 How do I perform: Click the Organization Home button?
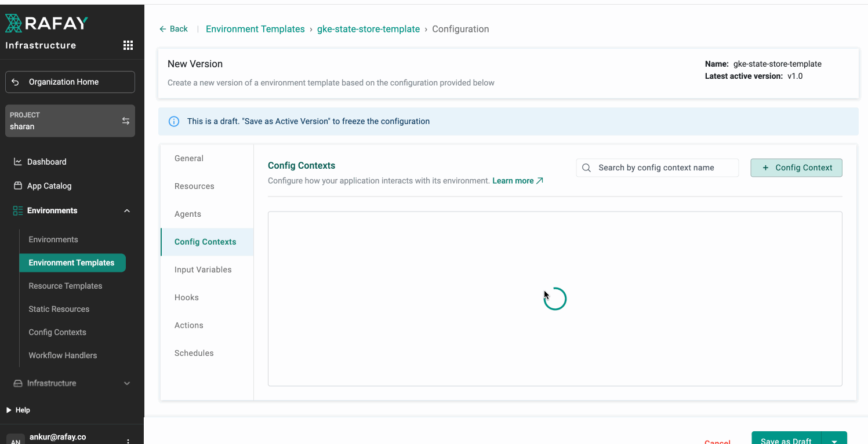[70, 82]
